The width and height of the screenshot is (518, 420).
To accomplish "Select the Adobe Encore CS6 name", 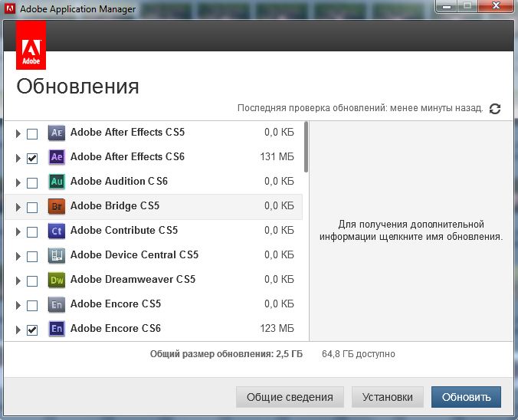I will [x=116, y=328].
